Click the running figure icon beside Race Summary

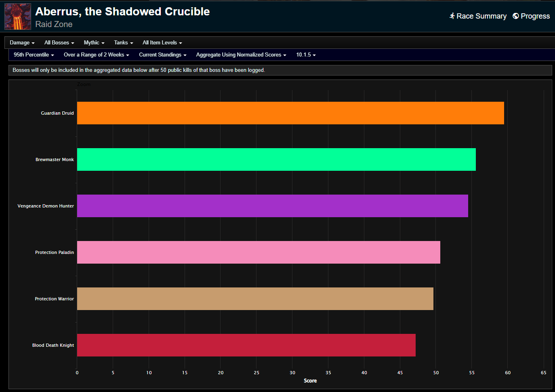[x=452, y=16]
